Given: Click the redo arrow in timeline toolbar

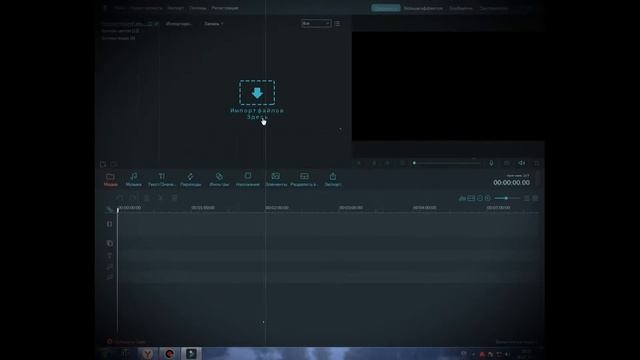Looking at the screenshot, I should (x=133, y=198).
